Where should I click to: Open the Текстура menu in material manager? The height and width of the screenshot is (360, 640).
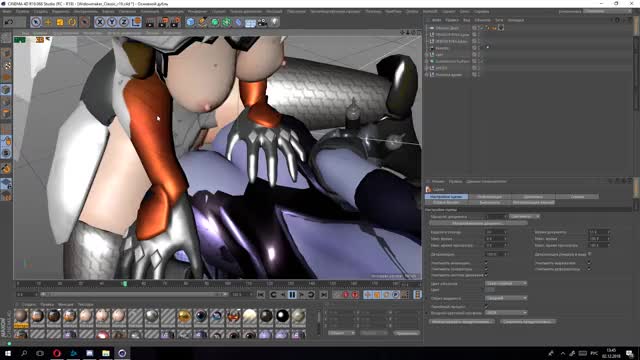(85, 304)
